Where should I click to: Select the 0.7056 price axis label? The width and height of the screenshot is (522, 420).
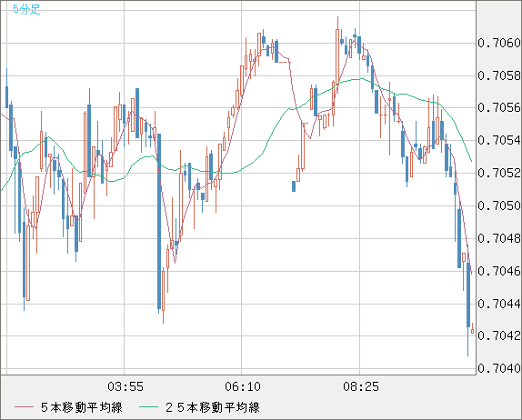pyautogui.click(x=499, y=107)
